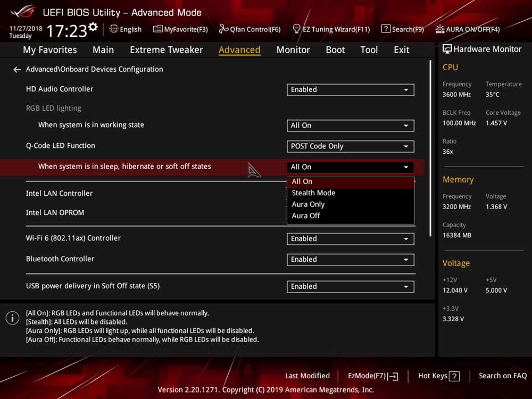Click the back arrow beside Advanced\Onboard Devices Configuration
This screenshot has width=532, height=399.
pos(17,70)
